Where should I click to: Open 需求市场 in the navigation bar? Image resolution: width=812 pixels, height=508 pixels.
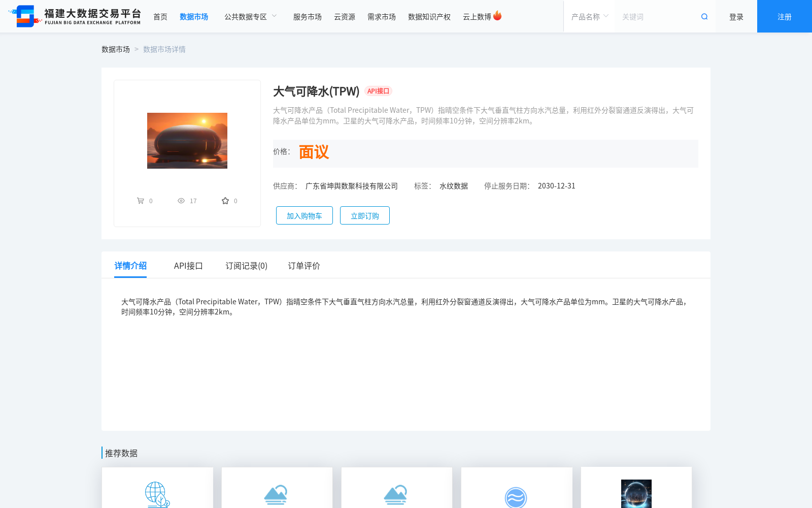click(382, 17)
